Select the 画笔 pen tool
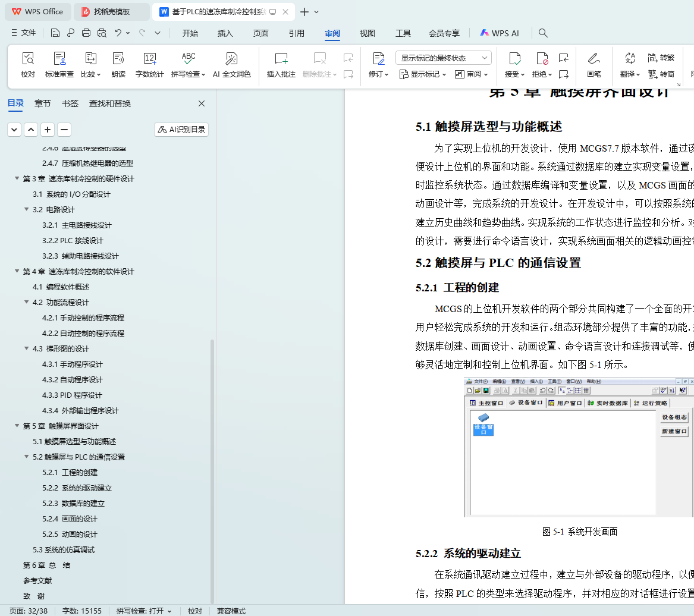This screenshot has width=694, height=616. click(x=594, y=65)
